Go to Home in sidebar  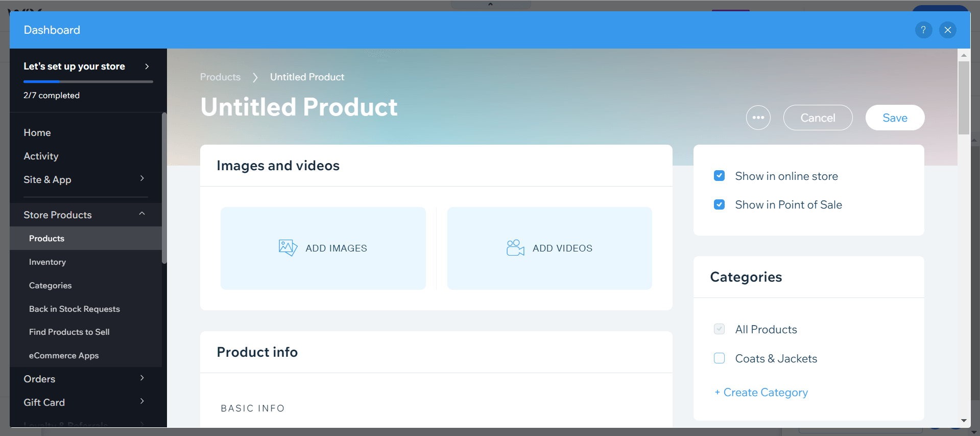pyautogui.click(x=37, y=132)
